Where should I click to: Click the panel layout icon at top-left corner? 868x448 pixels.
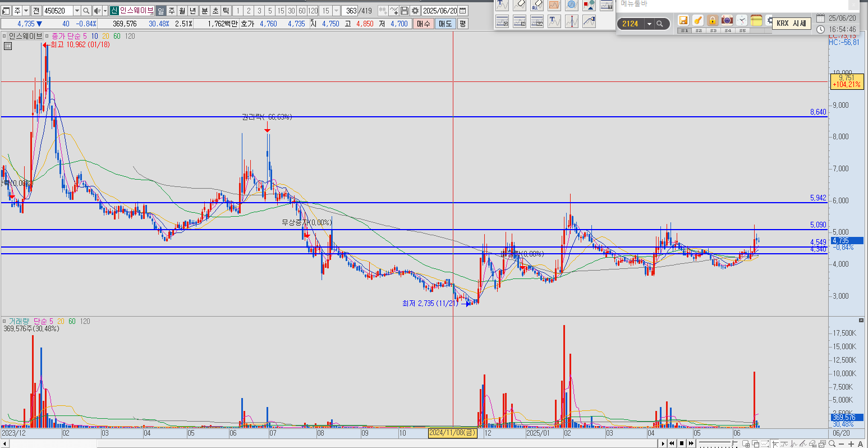click(x=5, y=11)
